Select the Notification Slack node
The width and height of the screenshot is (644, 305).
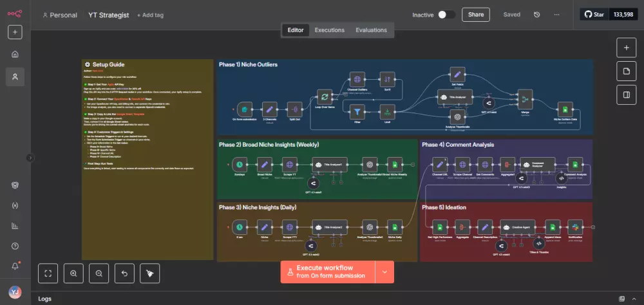575,227
